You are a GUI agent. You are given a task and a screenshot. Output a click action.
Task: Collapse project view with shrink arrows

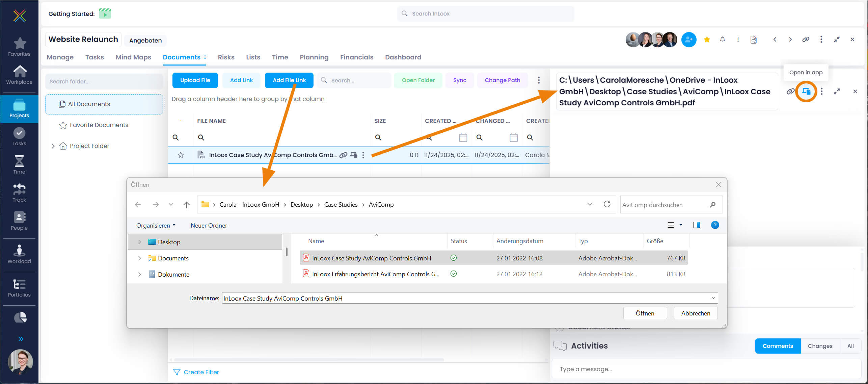837,40
